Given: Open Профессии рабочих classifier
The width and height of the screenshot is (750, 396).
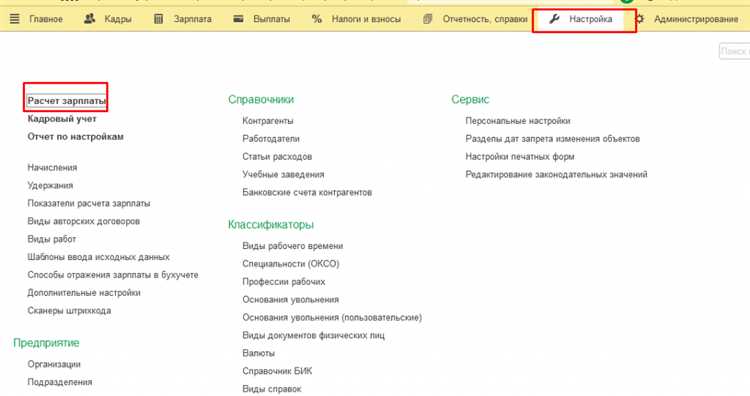Looking at the screenshot, I should tap(284, 282).
